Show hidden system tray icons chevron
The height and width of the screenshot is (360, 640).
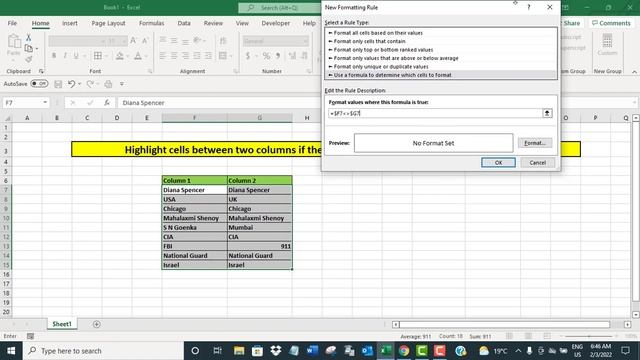click(518, 351)
